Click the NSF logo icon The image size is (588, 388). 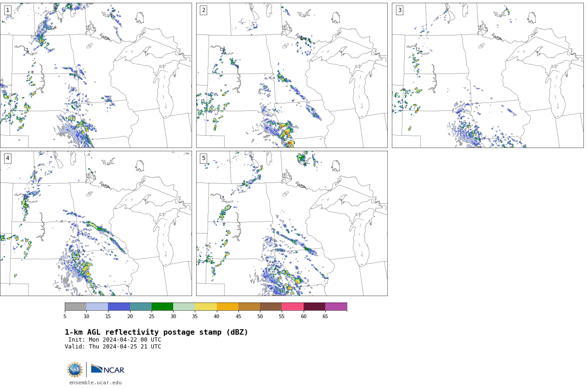[75, 370]
